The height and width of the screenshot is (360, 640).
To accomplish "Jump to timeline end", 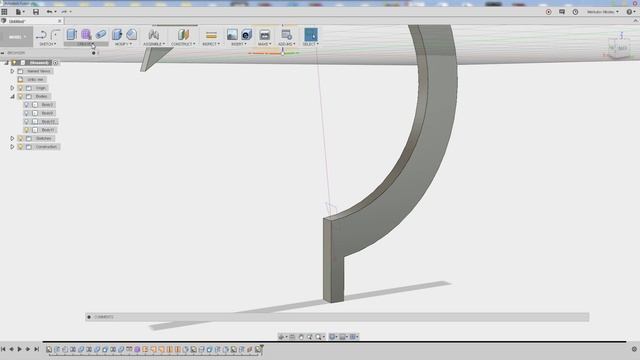I will (x=36, y=349).
